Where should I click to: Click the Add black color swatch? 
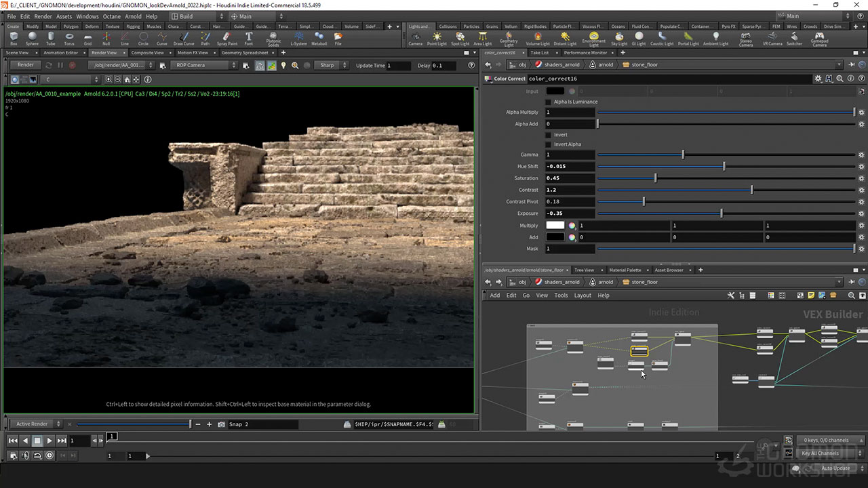[x=555, y=237]
